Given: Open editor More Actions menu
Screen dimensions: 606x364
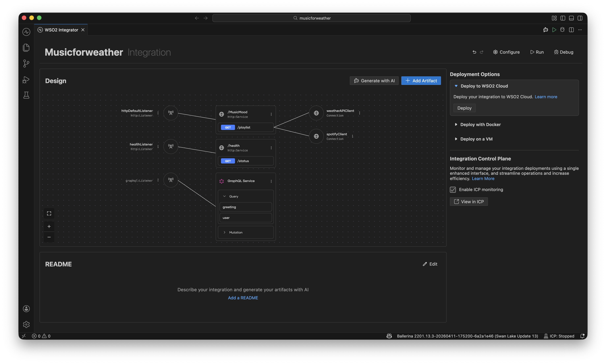Looking at the screenshot, I should [x=580, y=30].
